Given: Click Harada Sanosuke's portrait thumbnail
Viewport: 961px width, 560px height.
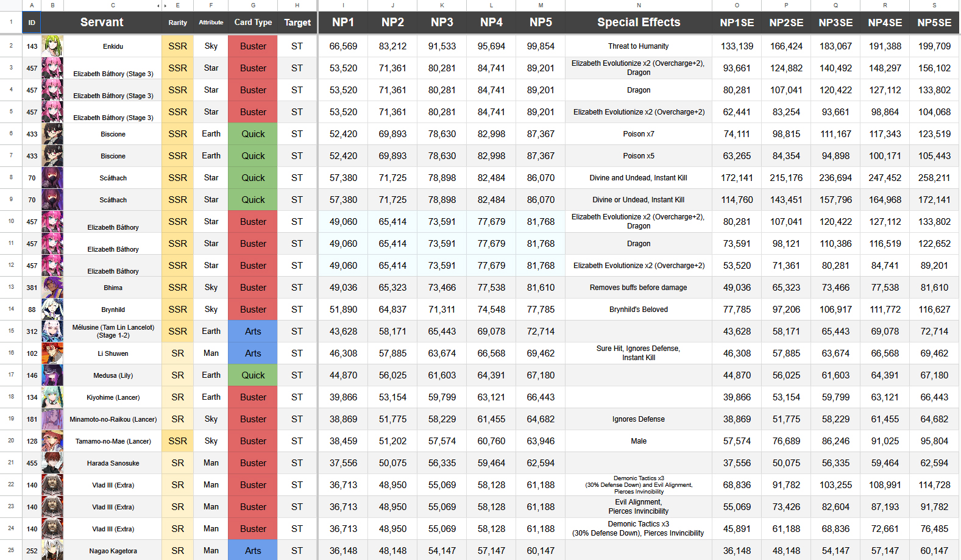Looking at the screenshot, I should click(x=52, y=463).
